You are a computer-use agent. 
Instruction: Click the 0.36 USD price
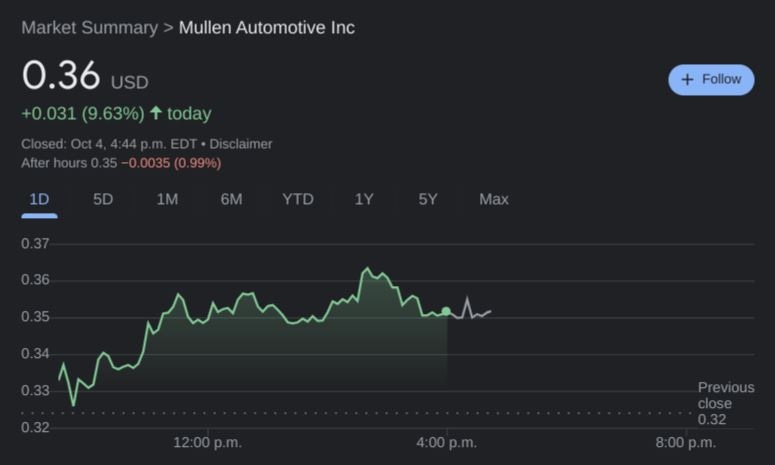62,77
